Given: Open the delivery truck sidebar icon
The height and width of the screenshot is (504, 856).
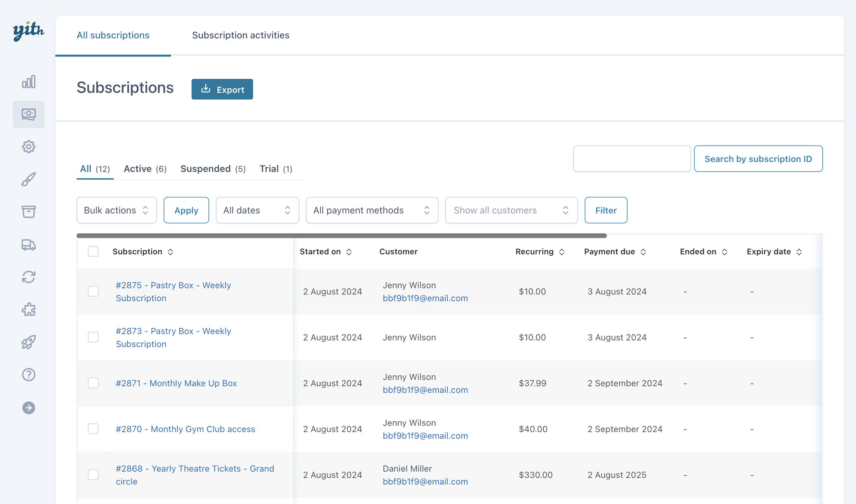Looking at the screenshot, I should pyautogui.click(x=29, y=245).
